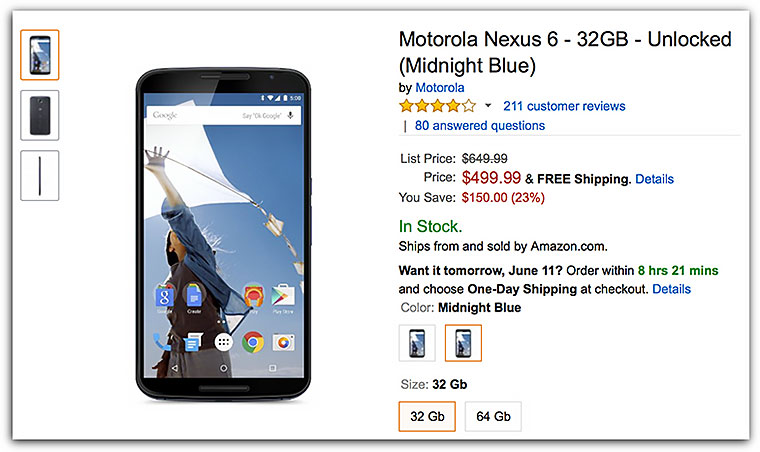Open the star rating breakdown dropdown arrow
This screenshot has width=760, height=452.
point(487,105)
